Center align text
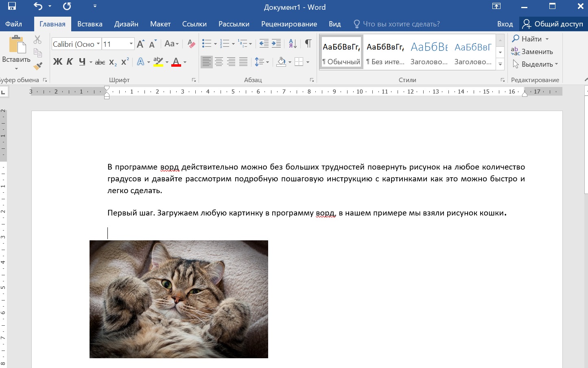 point(219,62)
